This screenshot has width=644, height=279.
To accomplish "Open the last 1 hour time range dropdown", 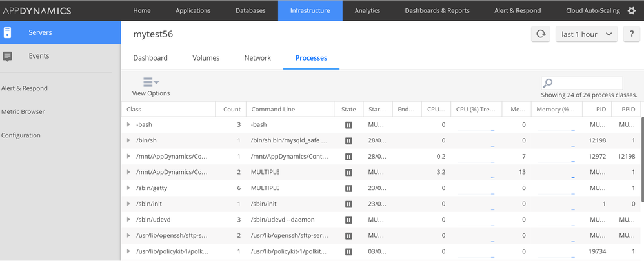I will [586, 34].
